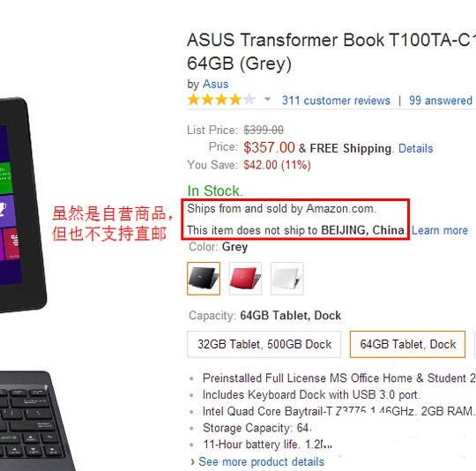Open the Asus brand link
This screenshot has width=476, height=471.
coord(216,84)
